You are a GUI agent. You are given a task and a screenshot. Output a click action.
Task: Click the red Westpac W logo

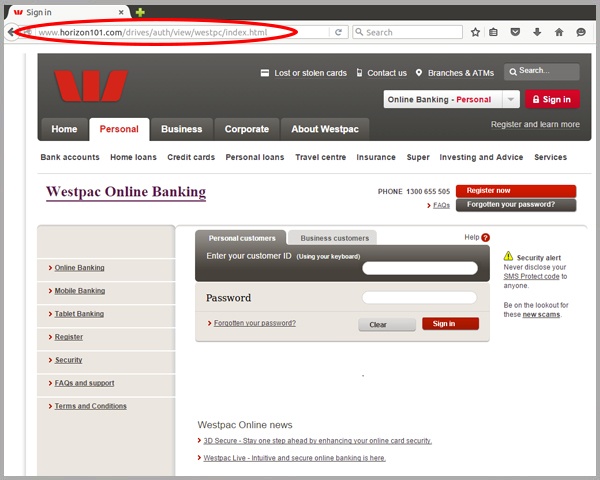pyautogui.click(x=91, y=86)
